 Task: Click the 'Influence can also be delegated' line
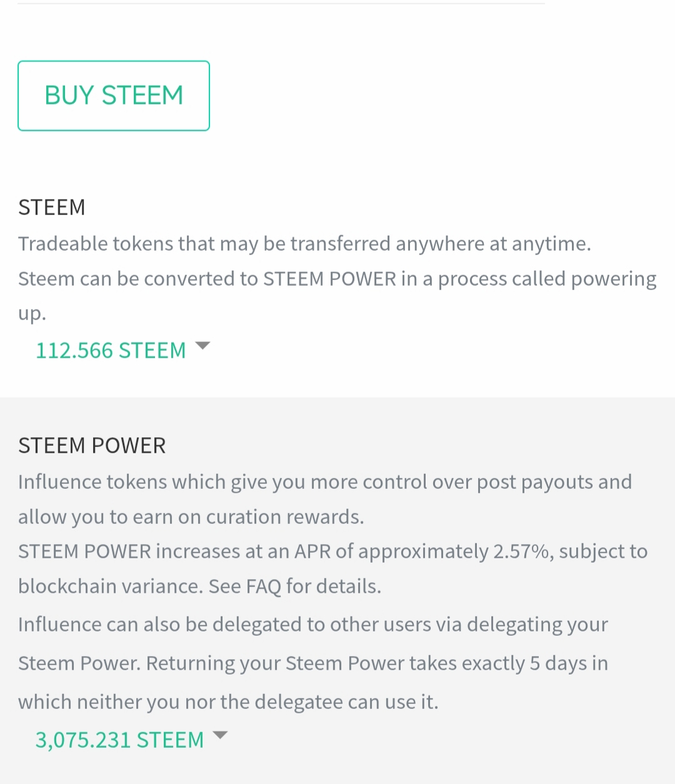[x=312, y=625]
